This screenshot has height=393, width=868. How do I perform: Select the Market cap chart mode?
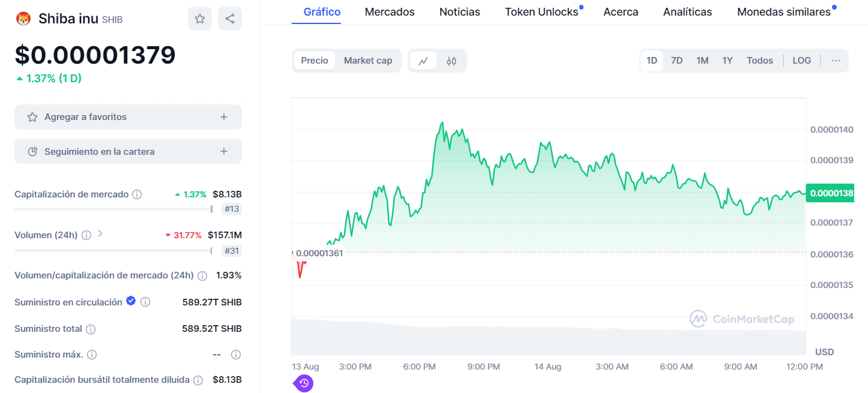[368, 61]
